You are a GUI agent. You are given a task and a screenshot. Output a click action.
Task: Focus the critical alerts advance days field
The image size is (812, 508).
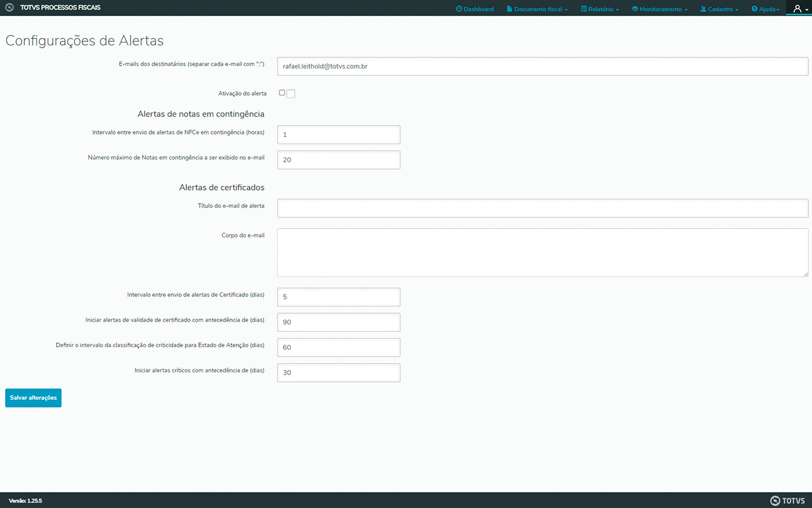coord(339,372)
